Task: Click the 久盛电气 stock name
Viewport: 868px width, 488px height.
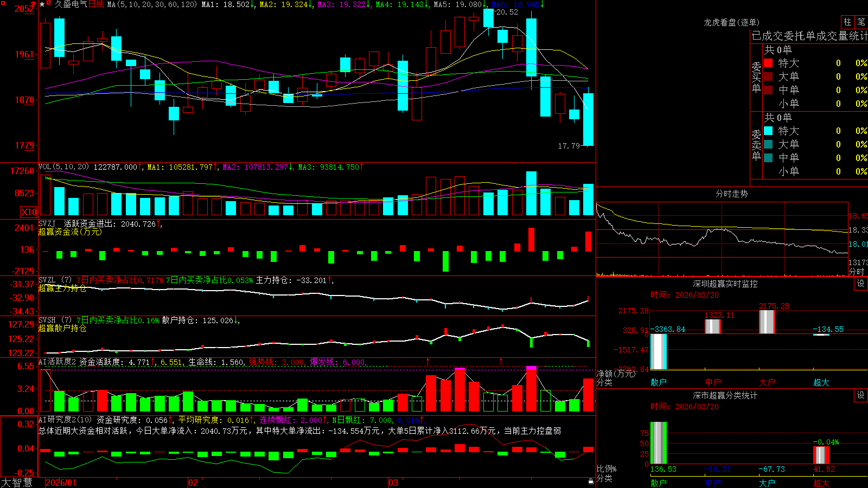Action: point(71,4)
